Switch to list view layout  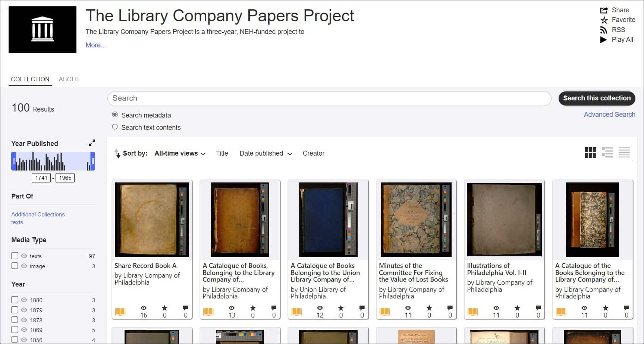coord(607,153)
